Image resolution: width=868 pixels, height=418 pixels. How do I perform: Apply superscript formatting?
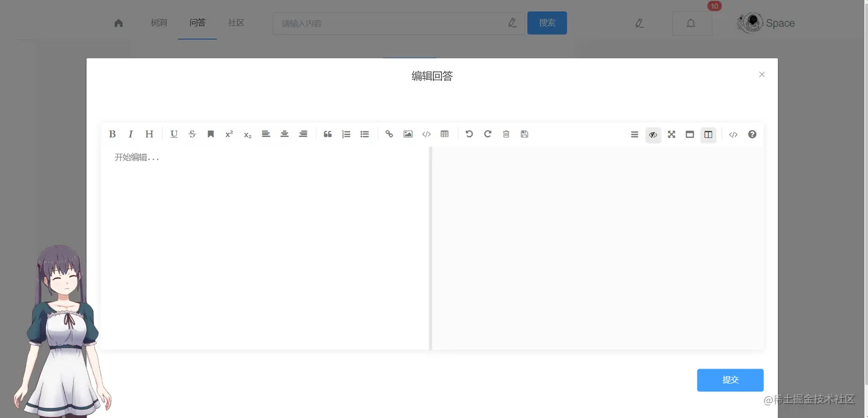(x=229, y=134)
